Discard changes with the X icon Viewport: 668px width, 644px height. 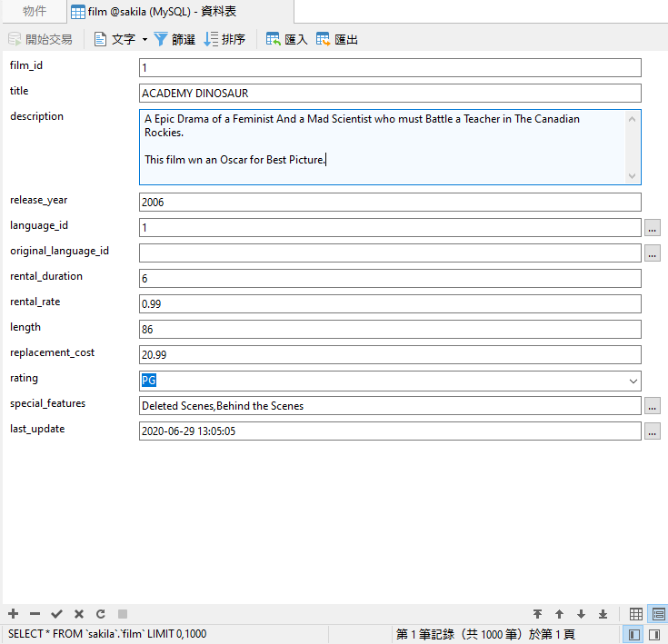[x=79, y=614]
